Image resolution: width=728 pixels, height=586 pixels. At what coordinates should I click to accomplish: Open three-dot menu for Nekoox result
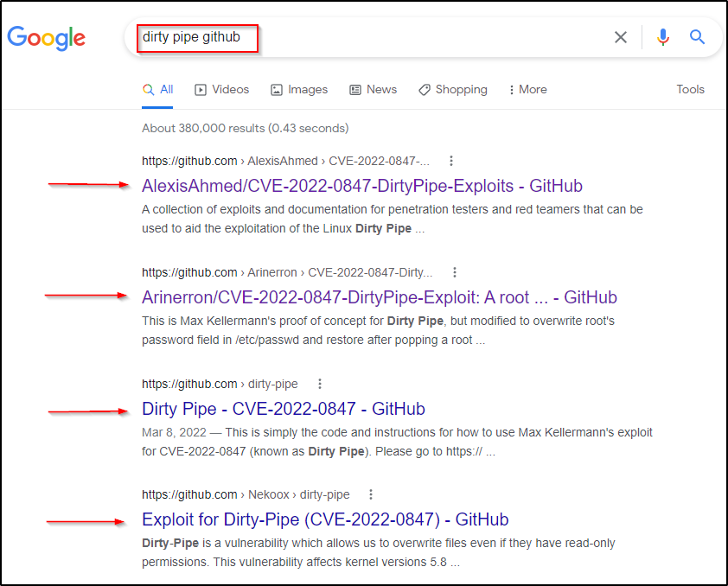pyautogui.click(x=371, y=494)
